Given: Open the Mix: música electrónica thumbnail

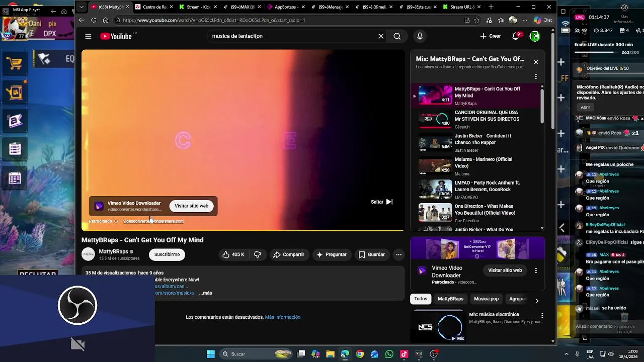Looking at the screenshot, I should tap(439, 326).
